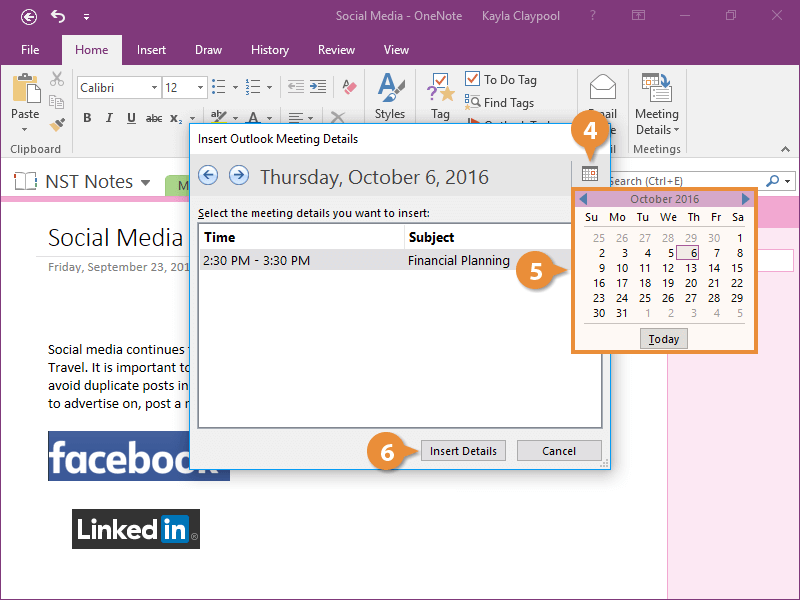Open the font size dropdown
Viewport: 800px width, 600px height.
point(198,87)
